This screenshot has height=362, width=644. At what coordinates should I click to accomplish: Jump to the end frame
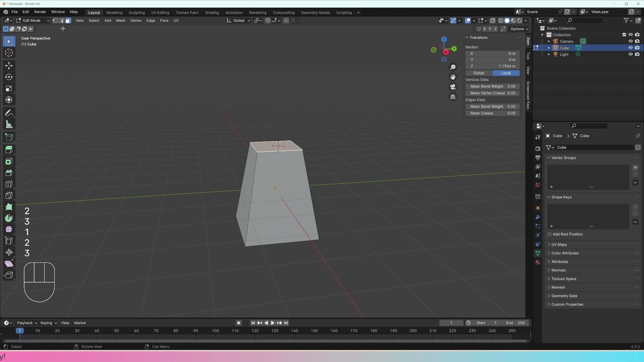tap(286, 323)
